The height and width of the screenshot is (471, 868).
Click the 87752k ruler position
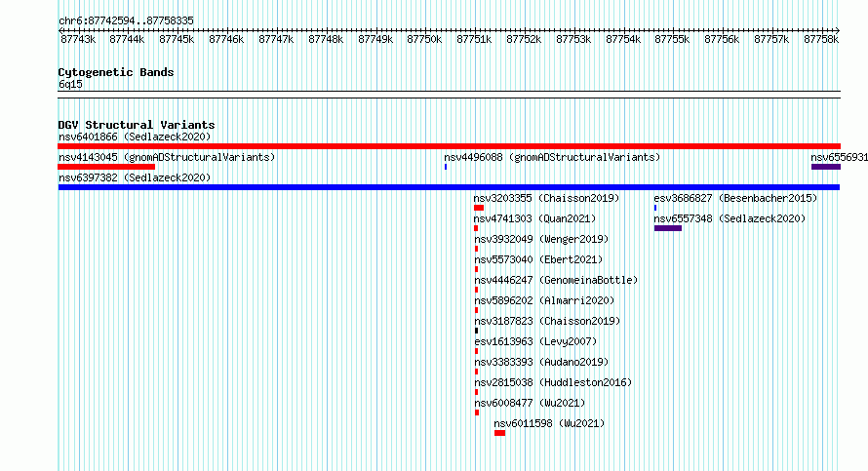[x=524, y=39]
